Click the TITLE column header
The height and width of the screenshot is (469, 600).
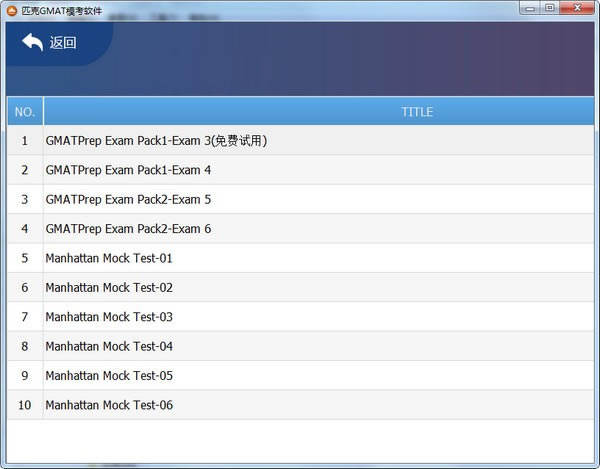(417, 111)
